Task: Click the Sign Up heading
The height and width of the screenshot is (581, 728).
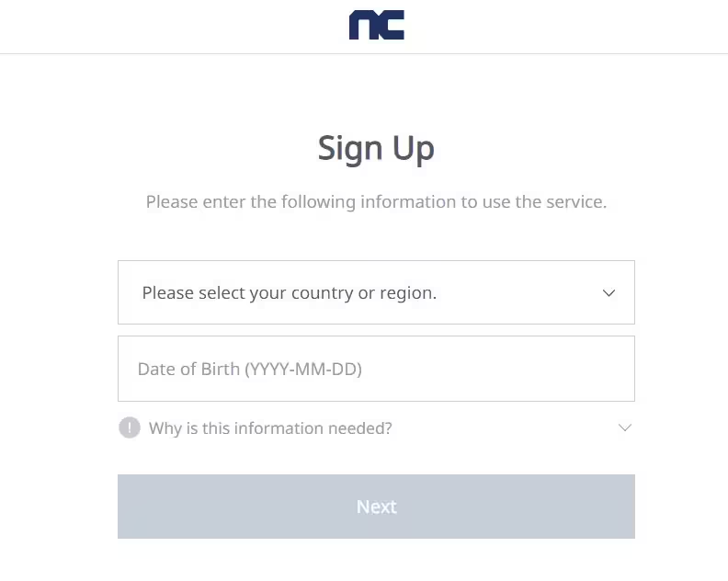Action: click(x=376, y=149)
